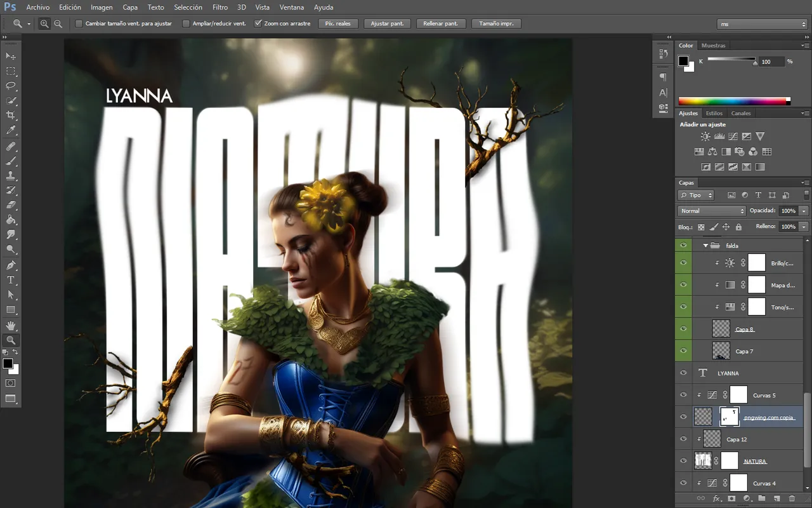812x508 pixels.
Task: Choose zoom-out mode in options bar
Action: click(x=58, y=23)
